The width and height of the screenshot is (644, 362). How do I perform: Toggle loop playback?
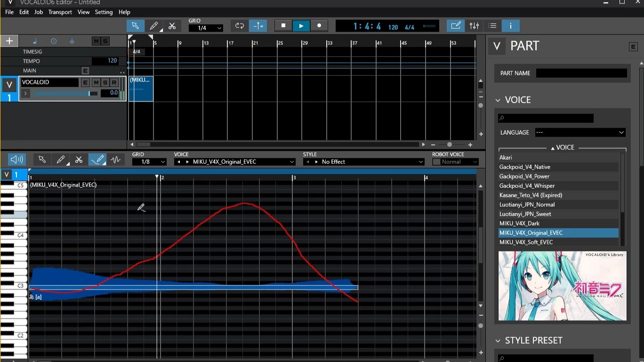coord(240,26)
